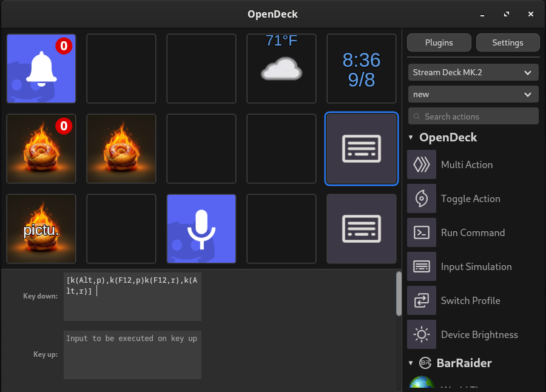
Task: Select the empty key left of the microphone key
Action: 121,229
